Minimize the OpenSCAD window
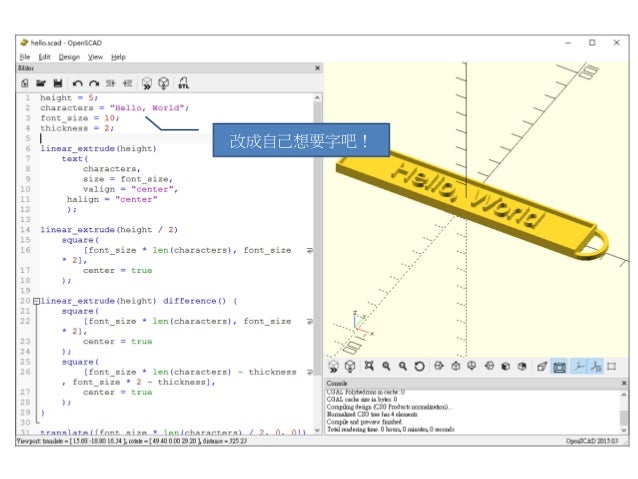The width and height of the screenshot is (638, 479). point(568,43)
